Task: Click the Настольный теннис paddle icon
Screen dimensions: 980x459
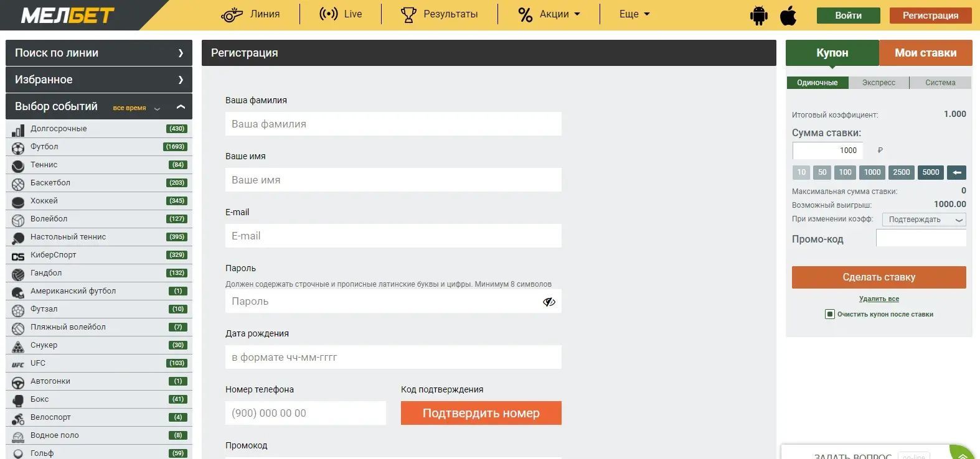Action: point(18,238)
